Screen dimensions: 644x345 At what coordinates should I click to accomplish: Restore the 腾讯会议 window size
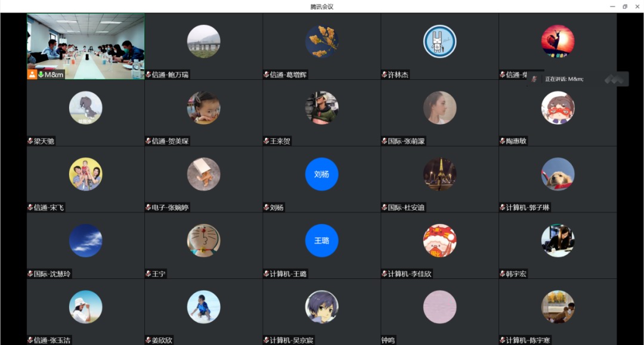point(625,7)
